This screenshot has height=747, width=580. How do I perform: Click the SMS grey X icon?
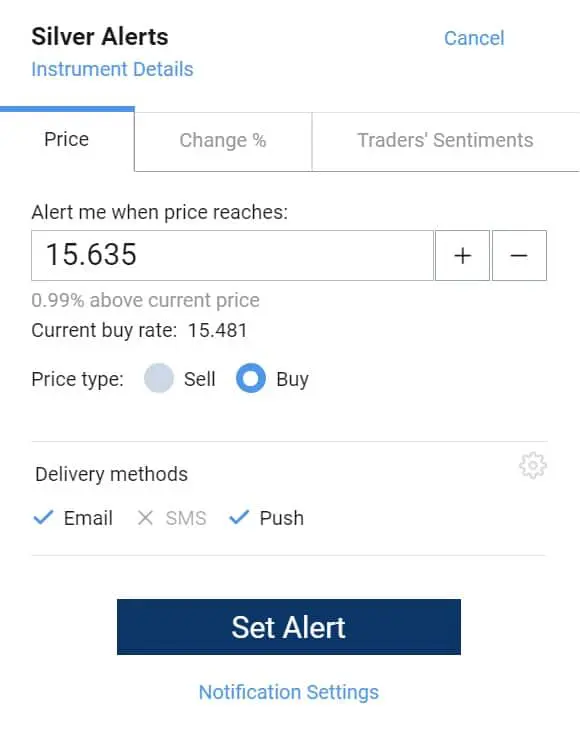coord(145,518)
